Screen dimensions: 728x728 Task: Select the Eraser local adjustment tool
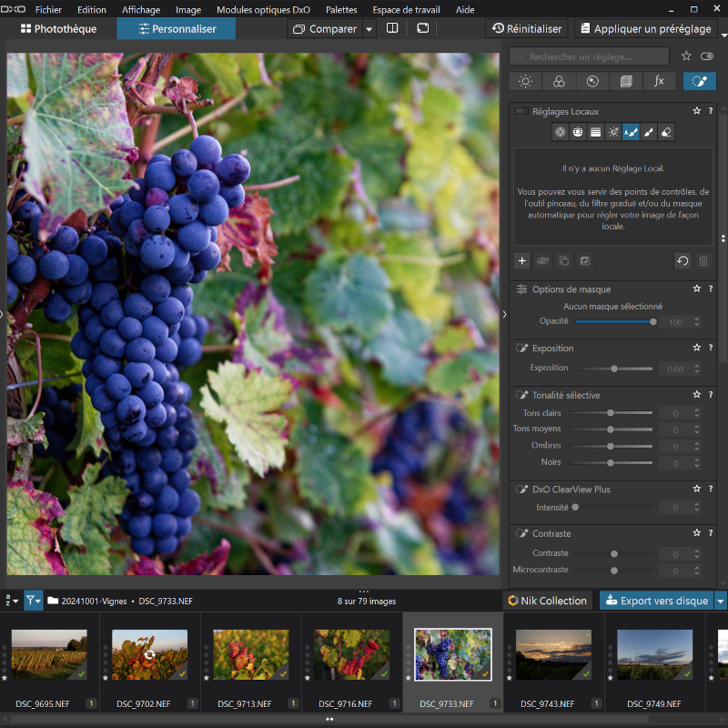pos(666,132)
